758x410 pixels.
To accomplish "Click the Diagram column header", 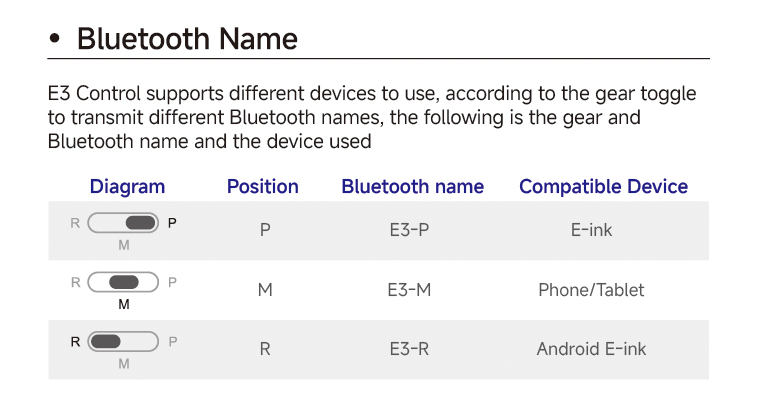I will click(x=127, y=186).
